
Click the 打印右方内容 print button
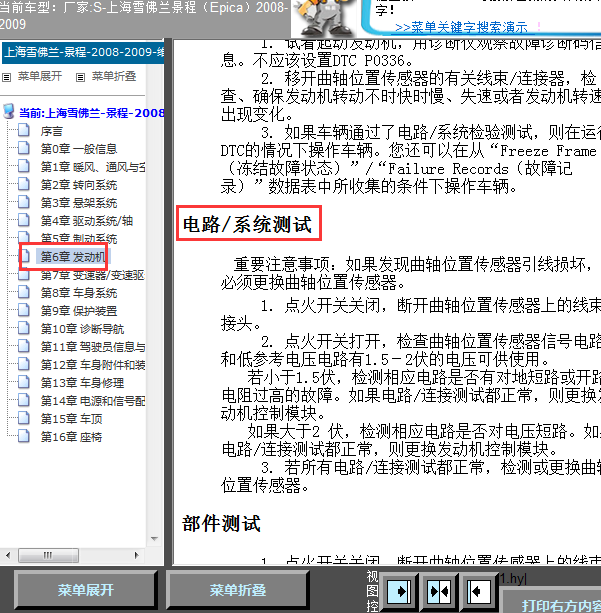[560, 605]
